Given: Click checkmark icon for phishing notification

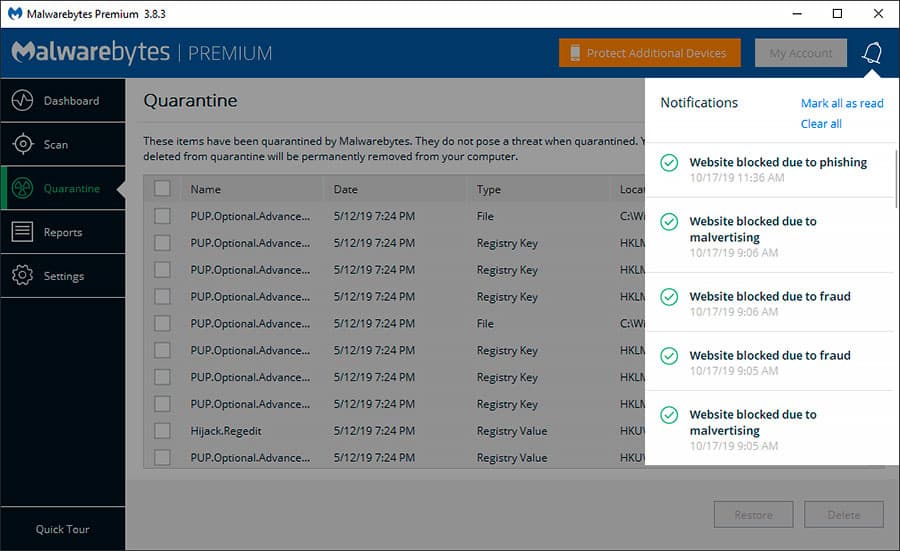Looking at the screenshot, I should pyautogui.click(x=669, y=163).
